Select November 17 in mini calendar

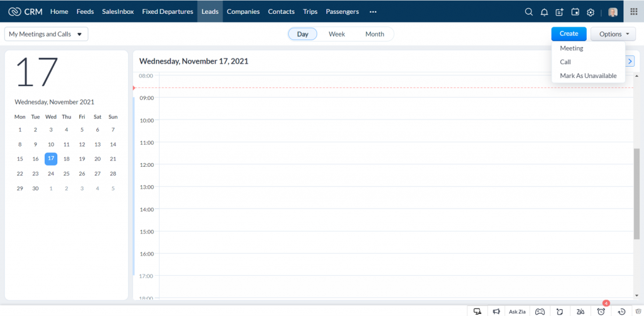(51, 159)
